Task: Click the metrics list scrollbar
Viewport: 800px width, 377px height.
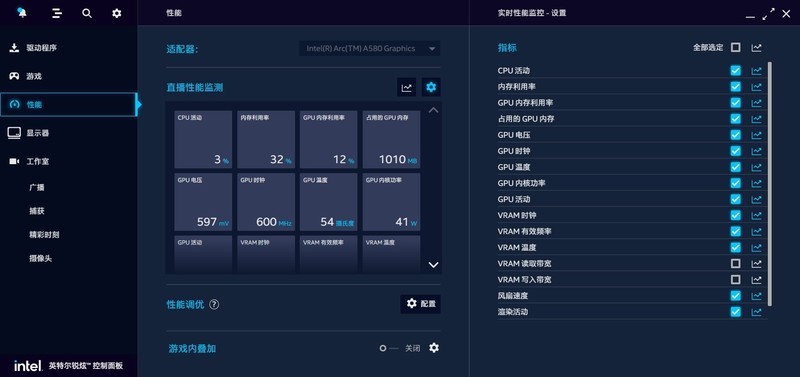Action: pos(769,184)
